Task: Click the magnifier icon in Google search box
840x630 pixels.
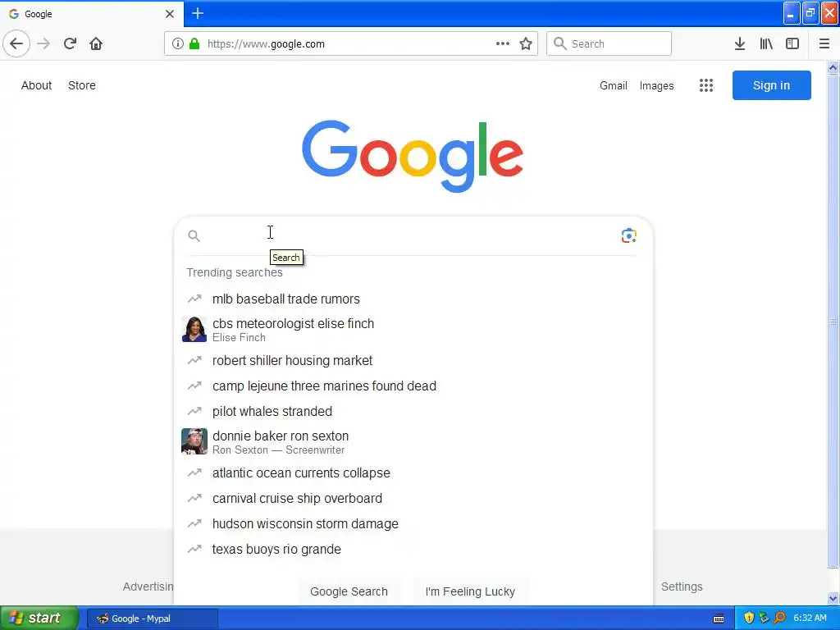Action: tap(194, 235)
